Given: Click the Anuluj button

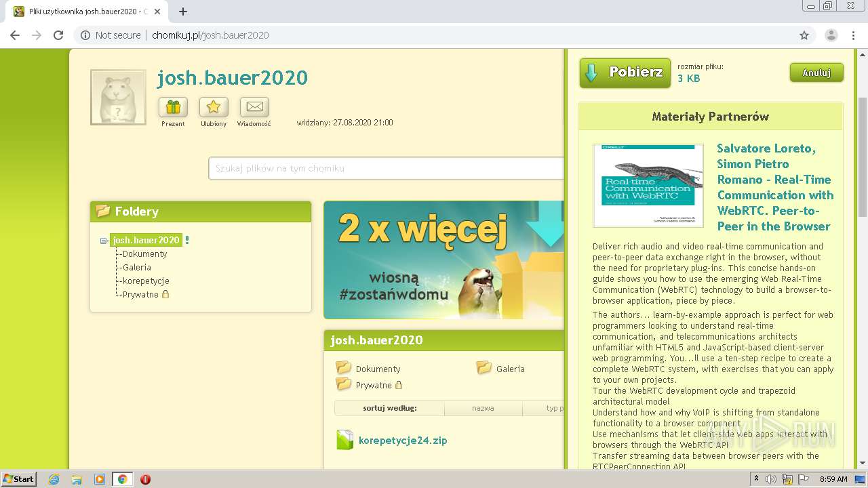Looking at the screenshot, I should [x=816, y=73].
